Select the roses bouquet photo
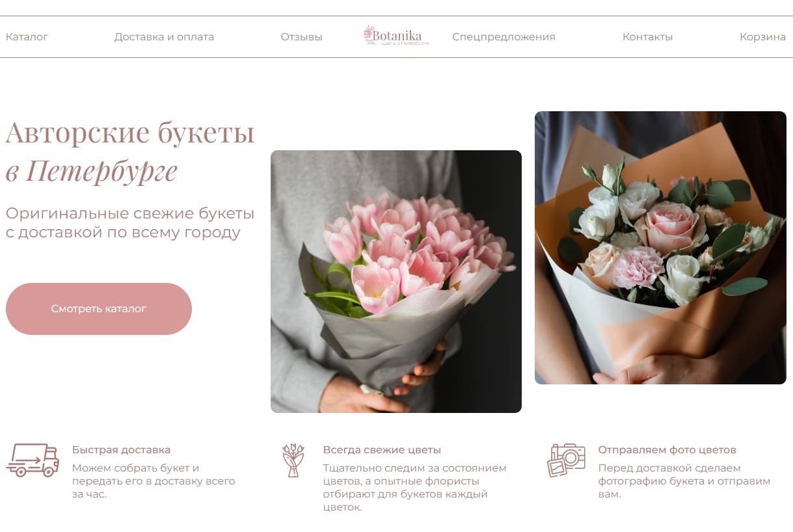The width and height of the screenshot is (793, 532). [660, 248]
